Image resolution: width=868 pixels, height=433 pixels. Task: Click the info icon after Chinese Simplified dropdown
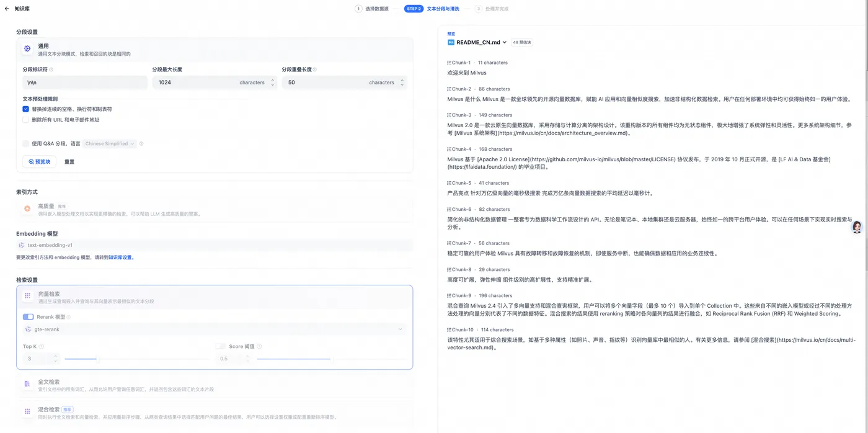point(141,143)
